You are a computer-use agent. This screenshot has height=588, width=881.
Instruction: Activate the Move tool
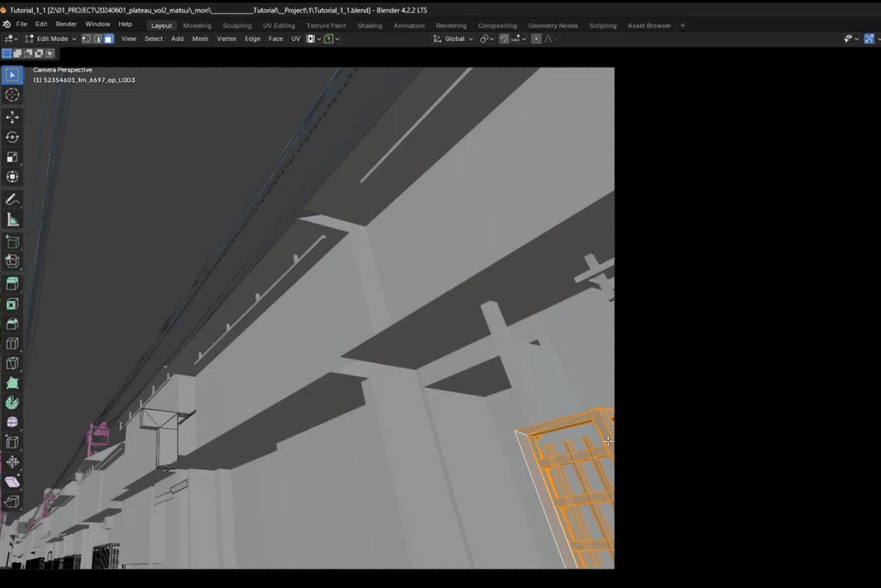click(12, 117)
